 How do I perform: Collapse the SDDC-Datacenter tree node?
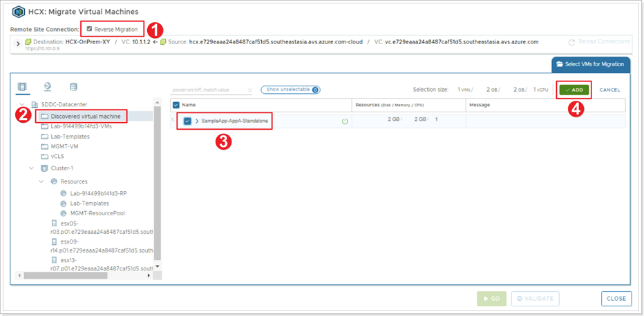(x=22, y=104)
